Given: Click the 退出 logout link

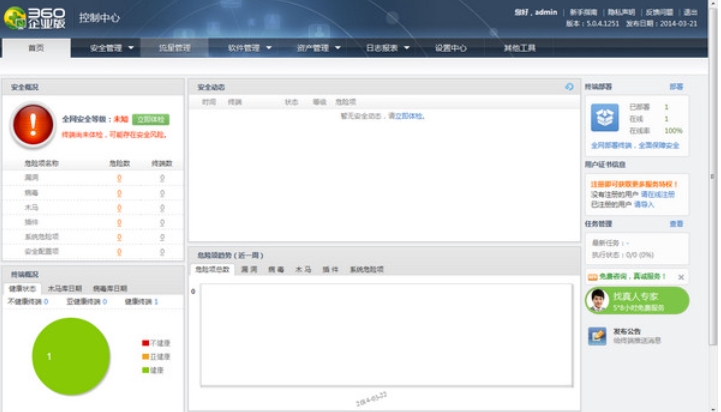Looking at the screenshot, I should 690,12.
